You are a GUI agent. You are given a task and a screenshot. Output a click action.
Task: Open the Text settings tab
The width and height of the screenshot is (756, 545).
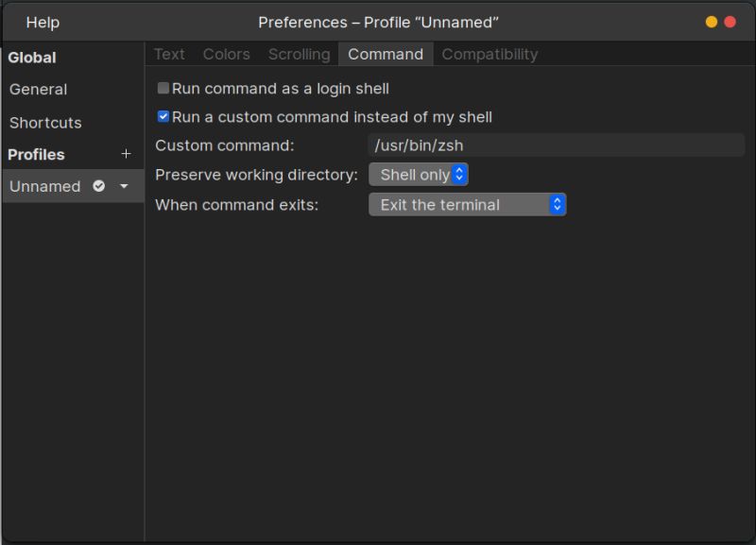(x=169, y=54)
